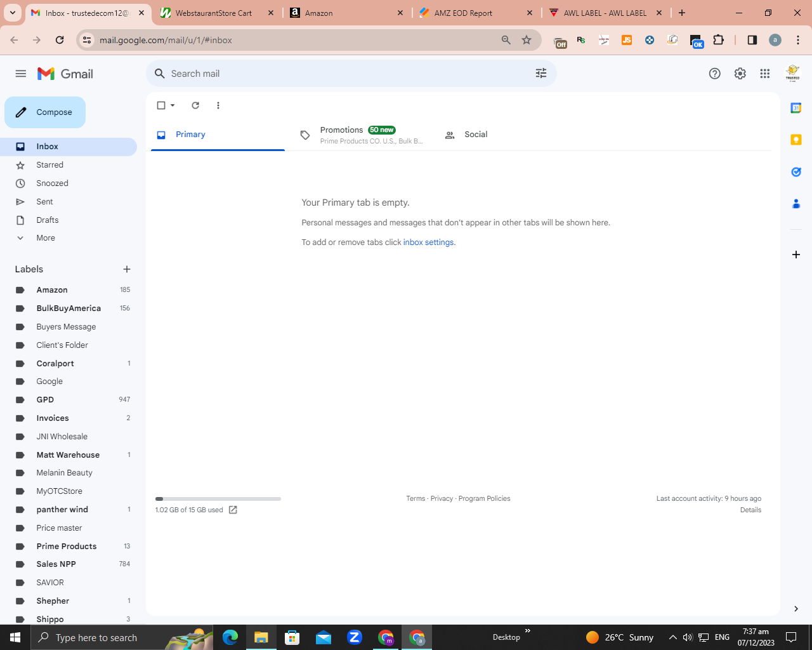Image resolution: width=812 pixels, height=650 pixels.
Task: Click the address bar URL
Action: [x=166, y=40]
